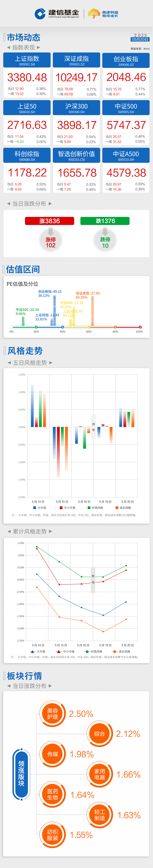Click the green 跌1376 badge
The width and height of the screenshot is (153, 868).
pos(105,221)
